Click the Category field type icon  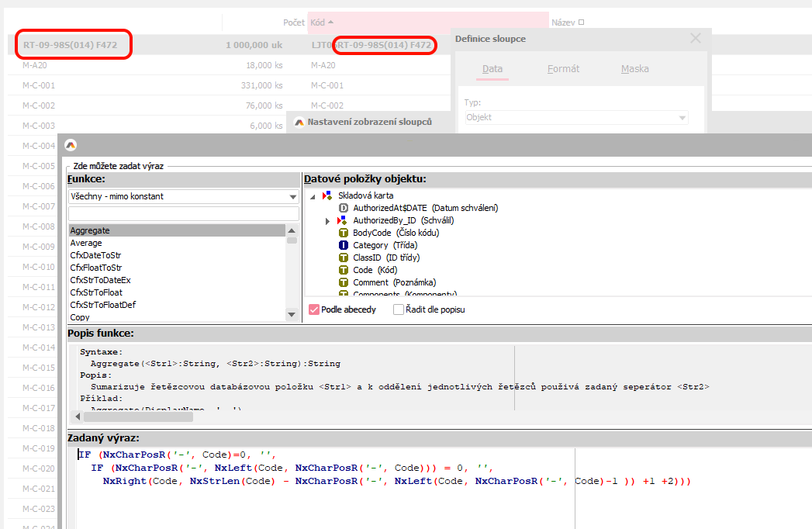pos(344,245)
